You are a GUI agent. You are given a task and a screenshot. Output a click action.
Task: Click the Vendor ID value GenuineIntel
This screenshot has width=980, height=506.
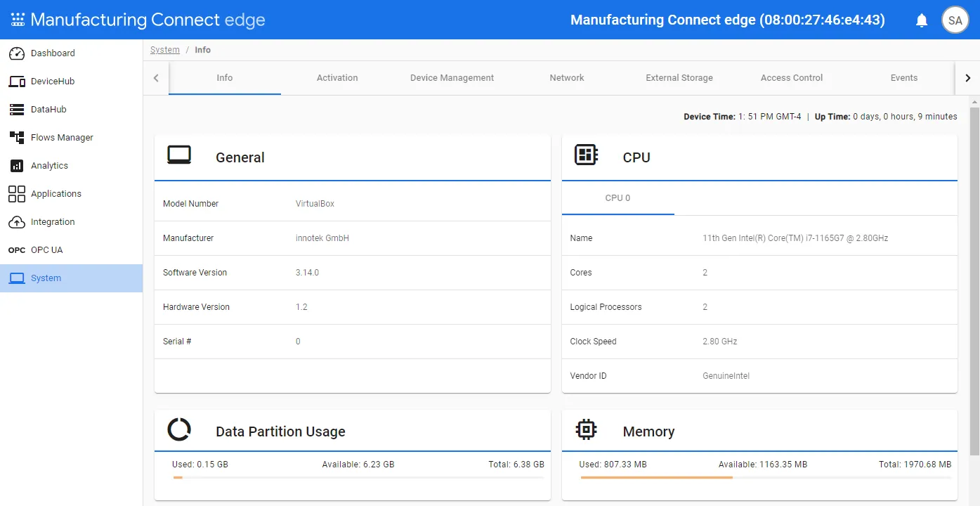tap(726, 376)
